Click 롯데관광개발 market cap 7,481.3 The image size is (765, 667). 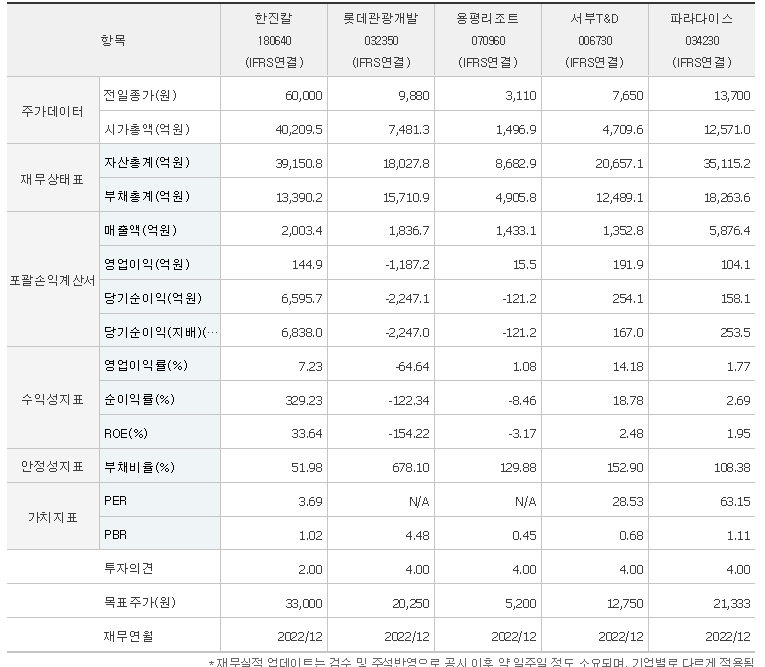pos(409,129)
